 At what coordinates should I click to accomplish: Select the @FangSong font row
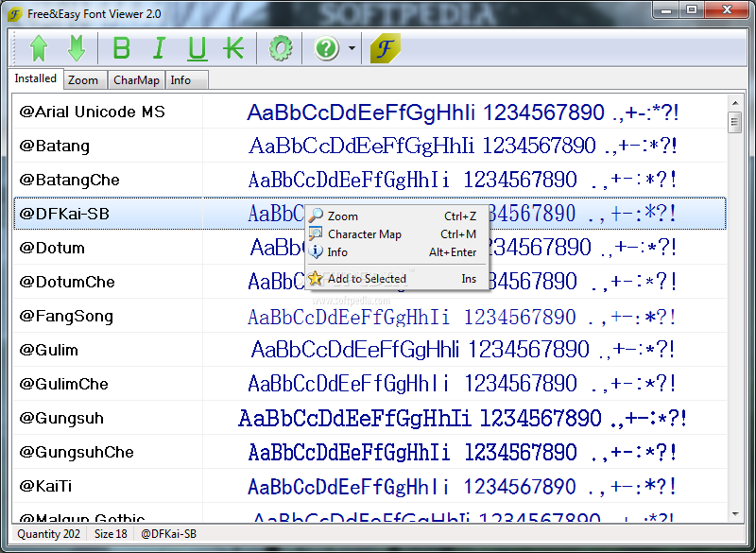(369, 316)
